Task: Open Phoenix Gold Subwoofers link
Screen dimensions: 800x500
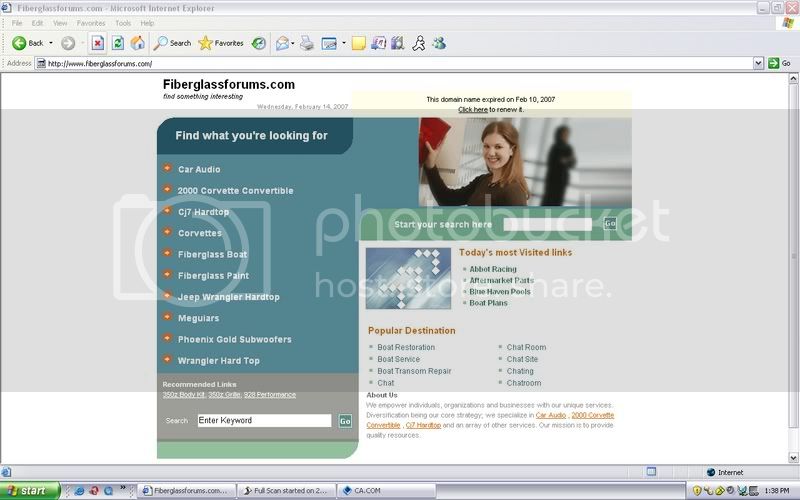Action: pyautogui.click(x=235, y=339)
